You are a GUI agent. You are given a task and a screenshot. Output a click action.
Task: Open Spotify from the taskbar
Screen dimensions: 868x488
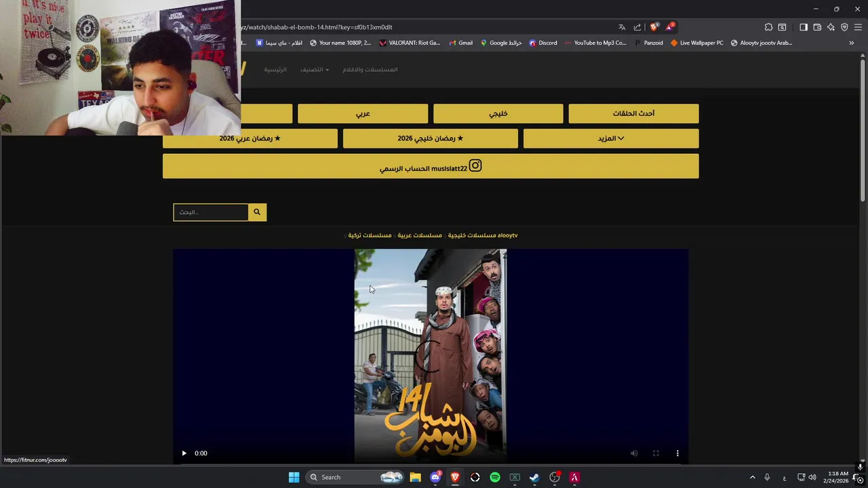tap(495, 477)
